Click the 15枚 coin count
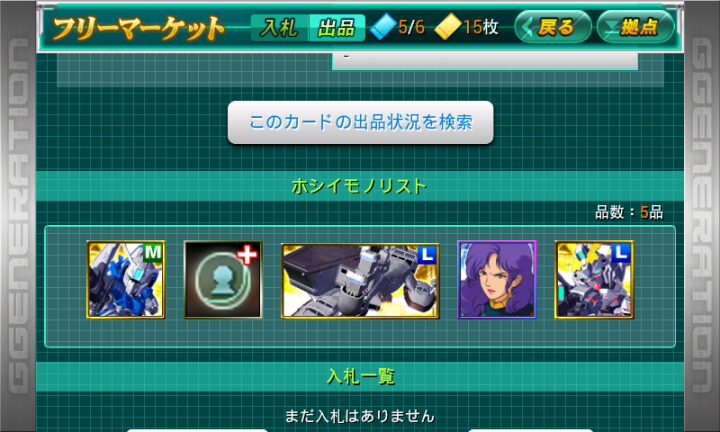720x432 pixels. click(481, 27)
